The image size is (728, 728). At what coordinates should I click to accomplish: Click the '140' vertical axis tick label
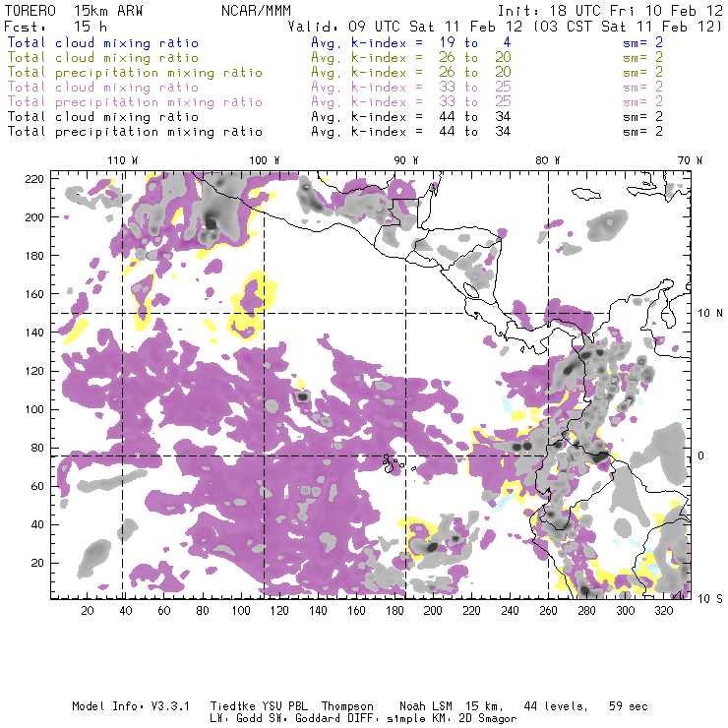click(x=34, y=333)
